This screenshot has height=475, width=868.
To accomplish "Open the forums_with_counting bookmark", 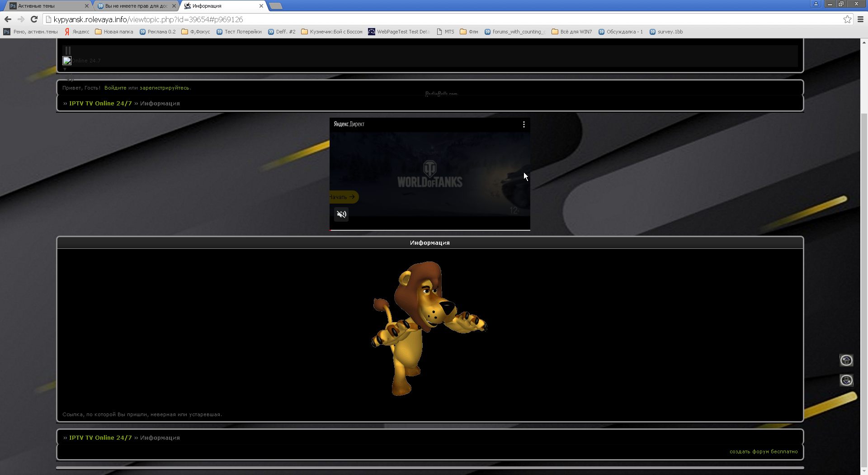I will click(515, 32).
